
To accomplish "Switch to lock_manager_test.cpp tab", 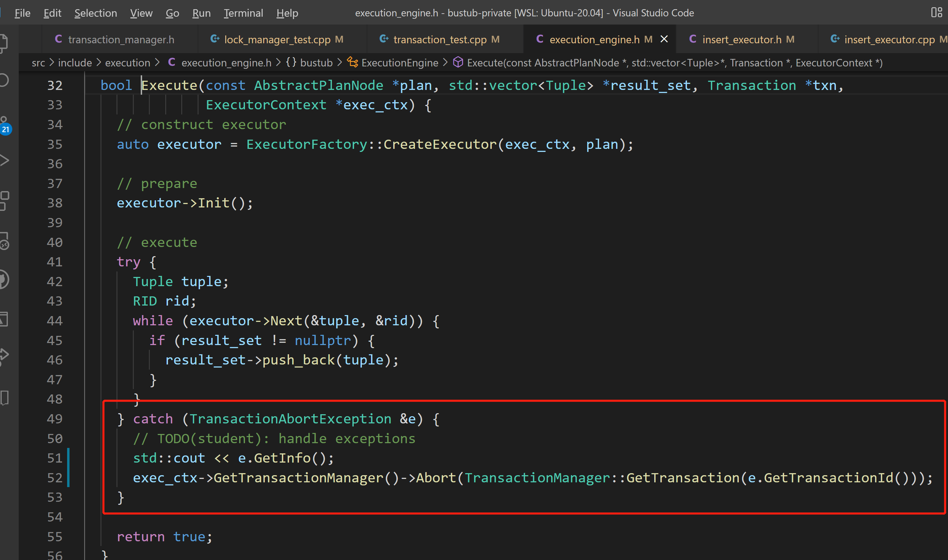I will [277, 40].
